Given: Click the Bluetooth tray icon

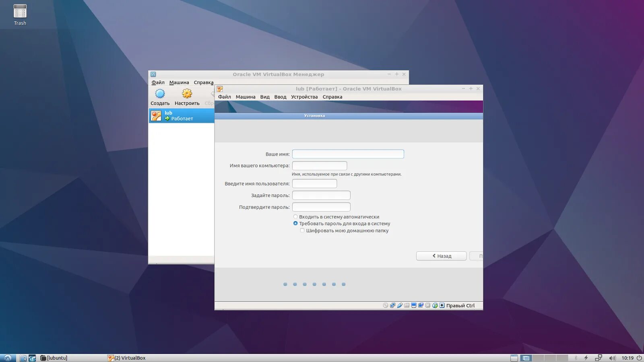Looking at the screenshot, I should coord(576,358).
